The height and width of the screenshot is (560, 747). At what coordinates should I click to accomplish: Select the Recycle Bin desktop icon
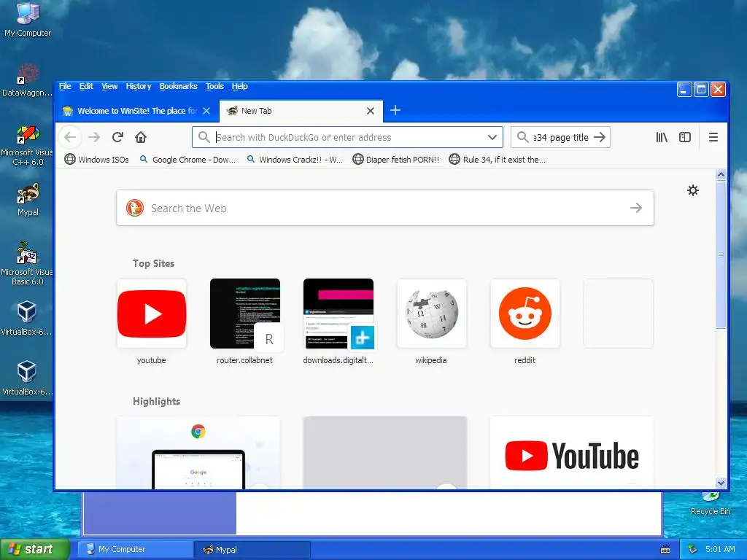coord(711,504)
